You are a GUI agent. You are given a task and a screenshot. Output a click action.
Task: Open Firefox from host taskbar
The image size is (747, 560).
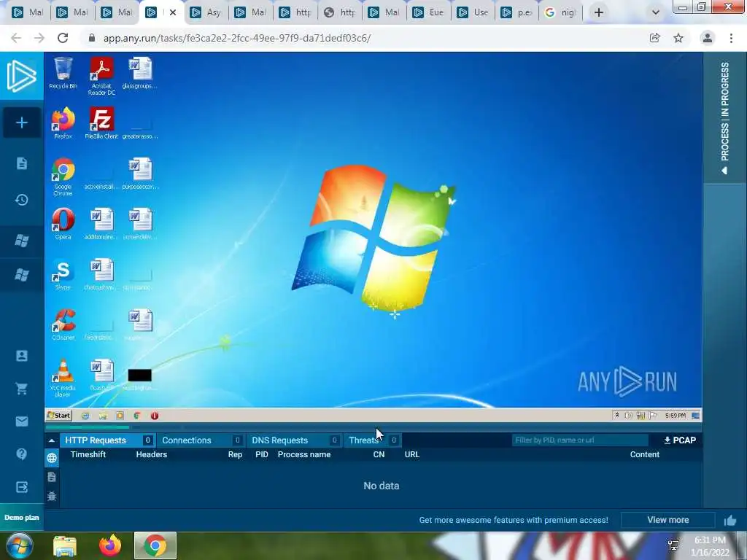110,545
